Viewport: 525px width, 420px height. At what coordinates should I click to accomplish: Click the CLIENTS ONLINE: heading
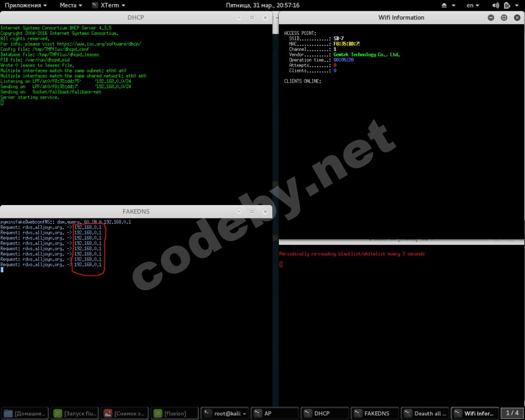(x=302, y=82)
